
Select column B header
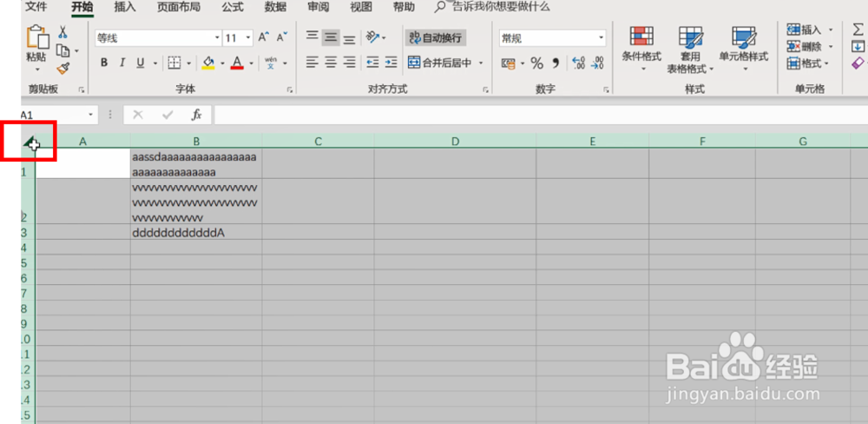point(196,142)
